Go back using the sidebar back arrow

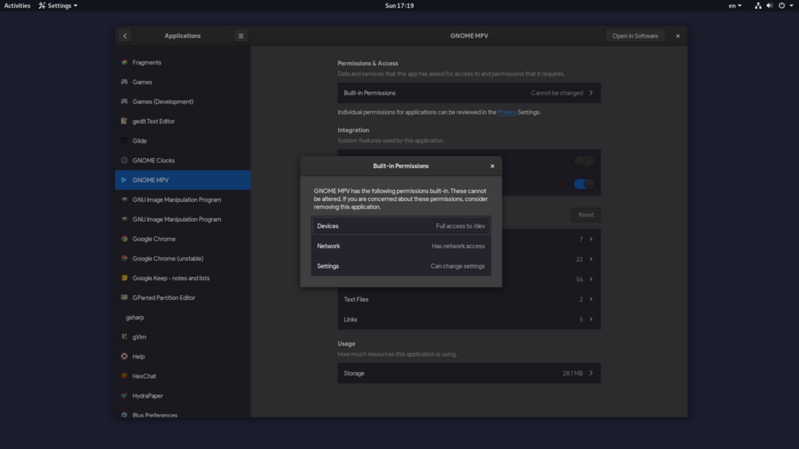coord(125,36)
